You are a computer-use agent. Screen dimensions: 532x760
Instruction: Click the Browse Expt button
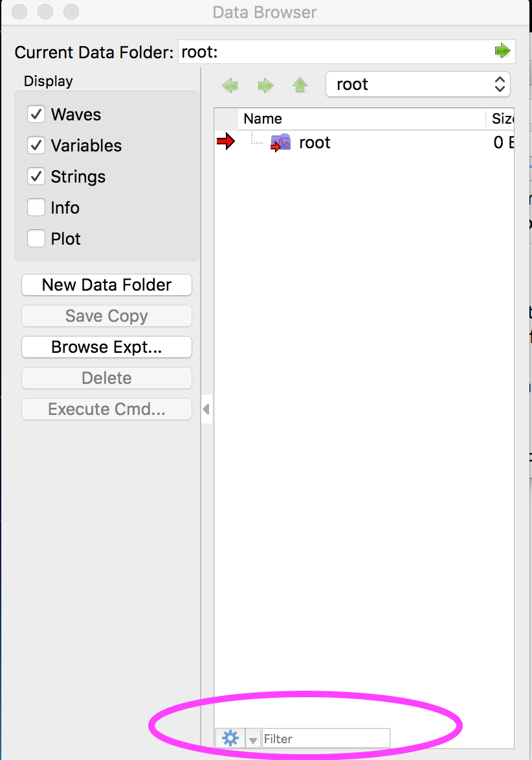coord(106,347)
